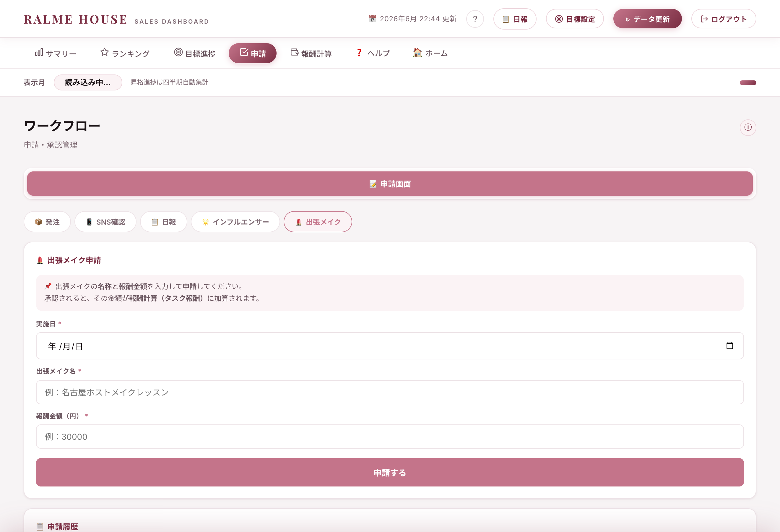Open the 報酬計算 tab

[x=311, y=53]
